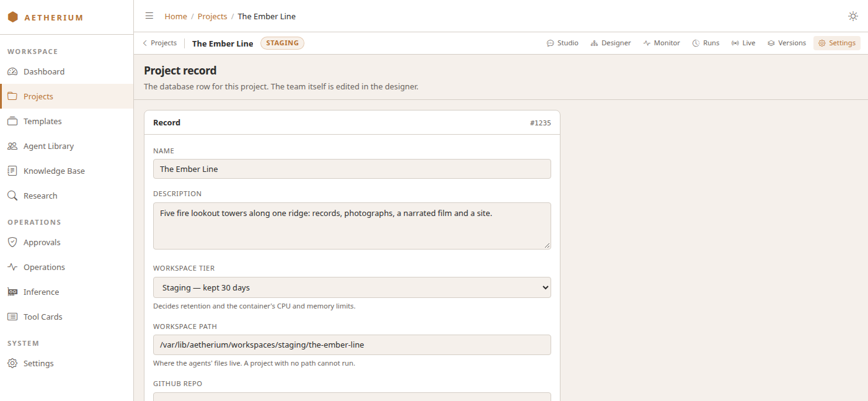Open Research in the sidebar
Screen dimensions: 868x401
pos(66,196)
